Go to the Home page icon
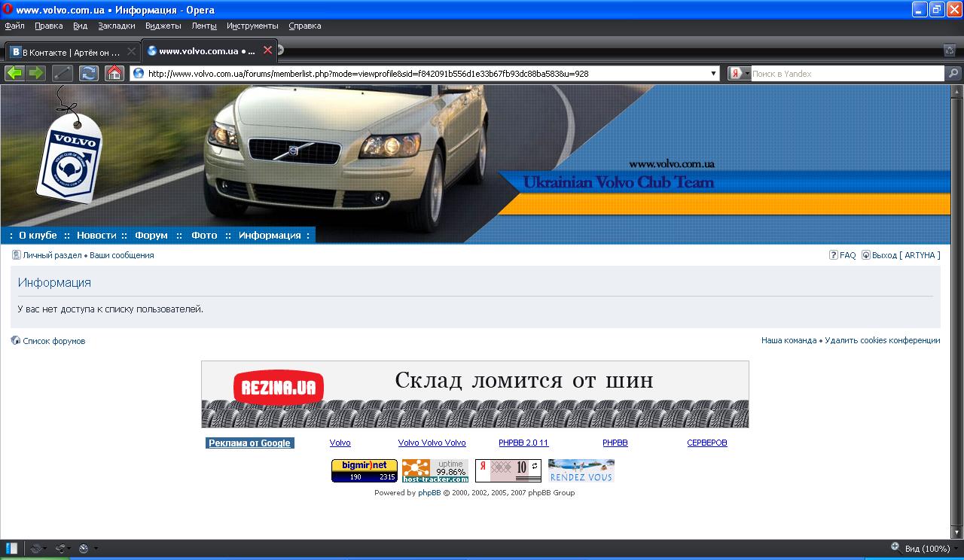This screenshot has height=560, width=964. 114,73
